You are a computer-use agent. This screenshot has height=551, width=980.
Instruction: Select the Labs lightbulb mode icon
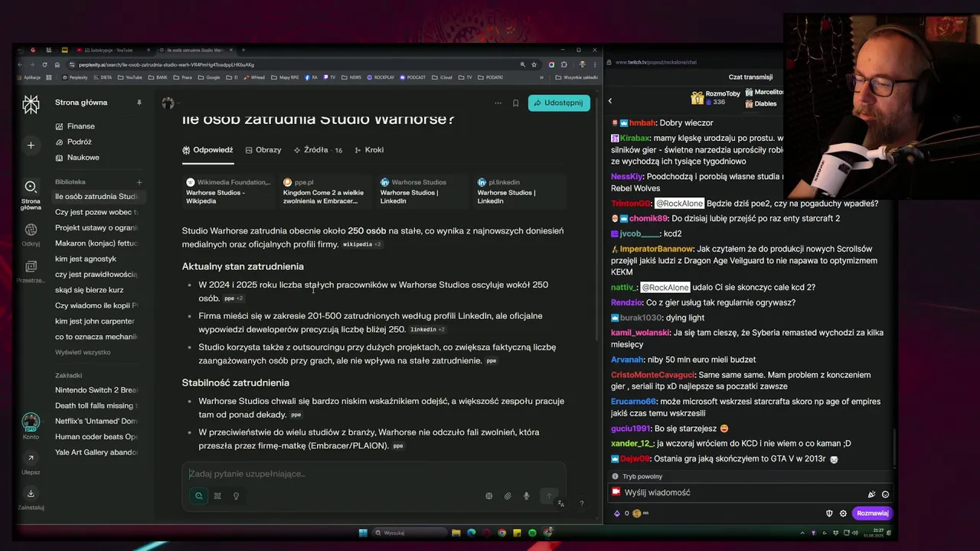pyautogui.click(x=236, y=496)
